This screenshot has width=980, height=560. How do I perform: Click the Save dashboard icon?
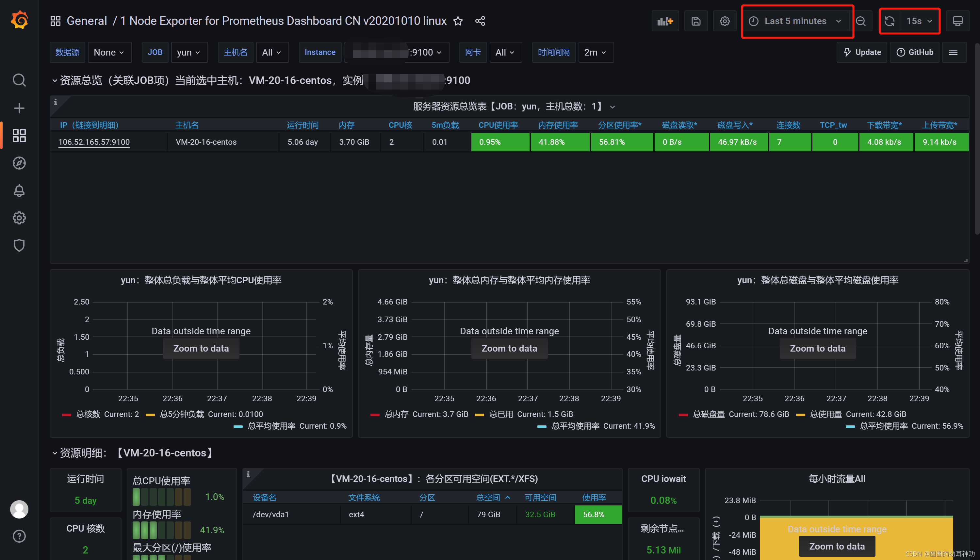(696, 21)
